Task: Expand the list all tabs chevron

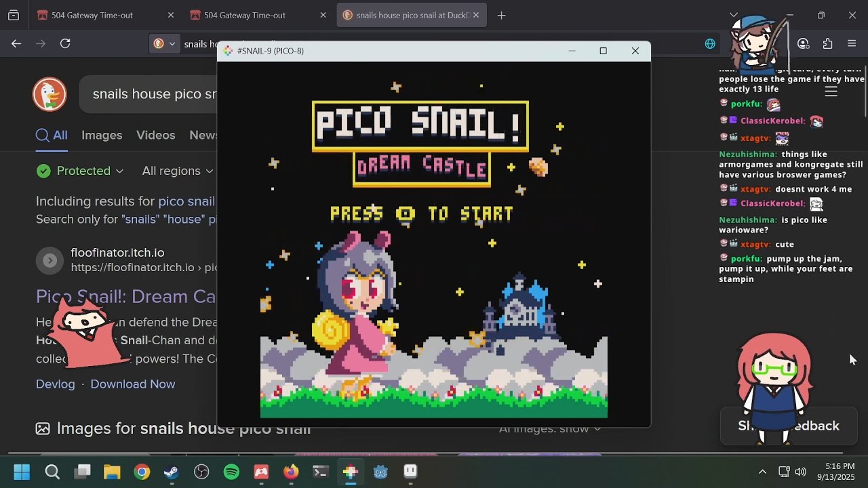Action: click(x=734, y=15)
